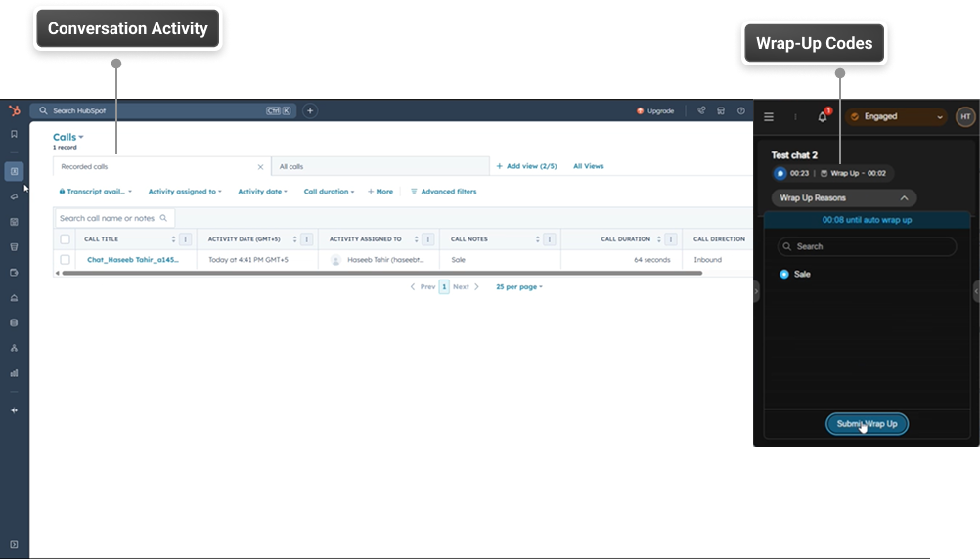Expand the sidebar using bottom icon

tap(14, 544)
